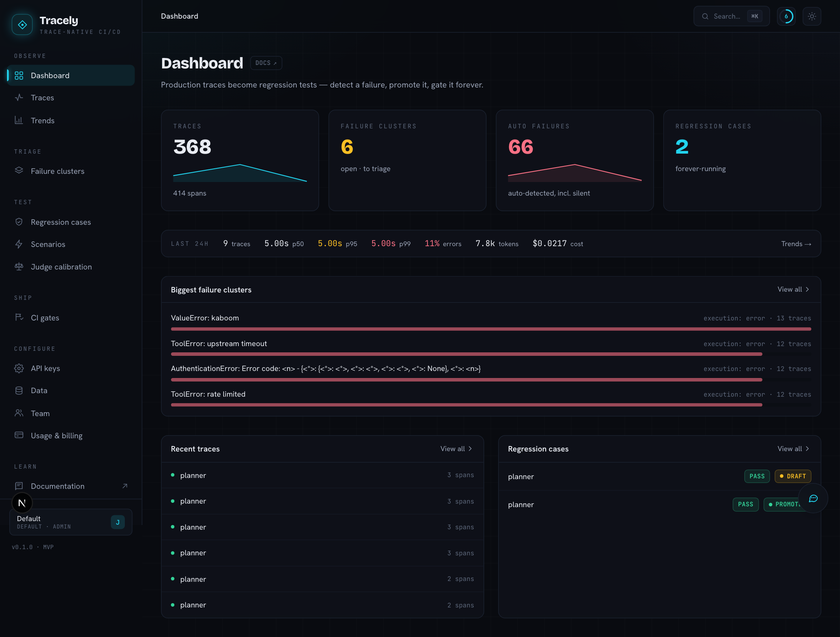Click the '11% errors' stat

(x=443, y=243)
